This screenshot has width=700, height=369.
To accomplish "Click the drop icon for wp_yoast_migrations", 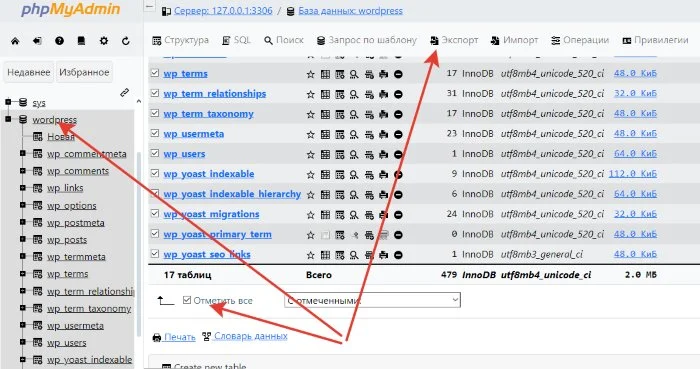I will point(398,215).
